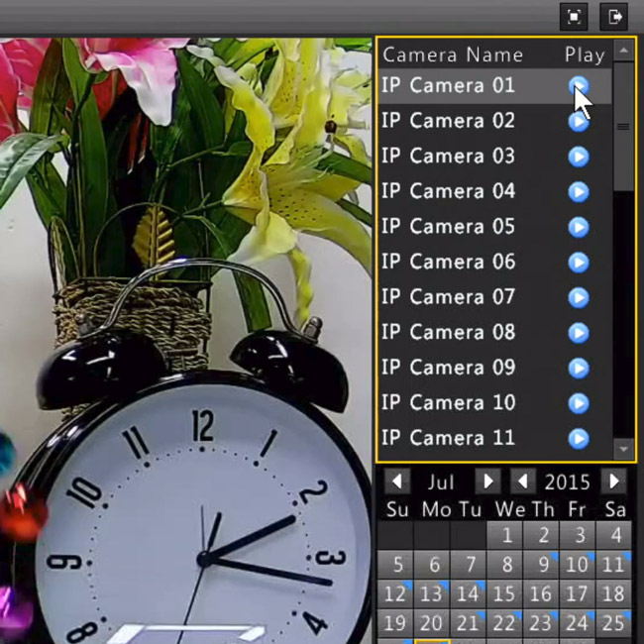Image resolution: width=644 pixels, height=644 pixels.
Task: Go to previous year before 2015
Action: tap(523, 481)
